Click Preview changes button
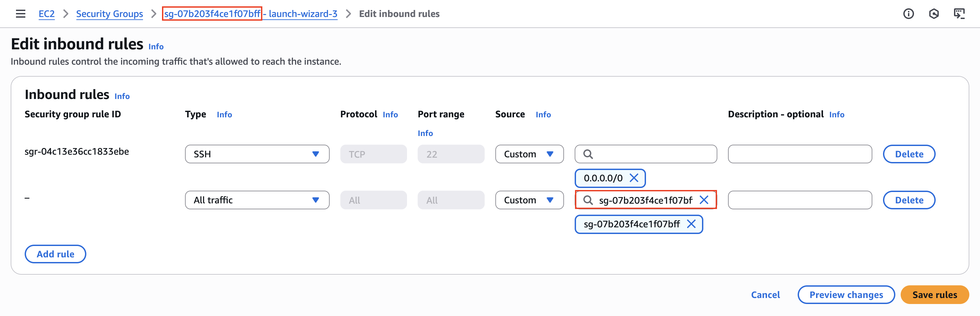The width and height of the screenshot is (980, 316). [x=846, y=295]
